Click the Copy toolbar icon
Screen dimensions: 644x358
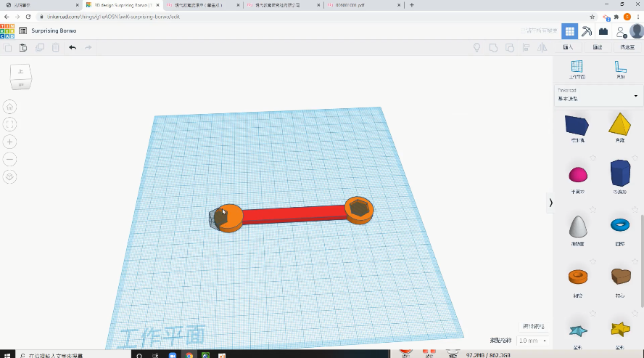(7, 48)
